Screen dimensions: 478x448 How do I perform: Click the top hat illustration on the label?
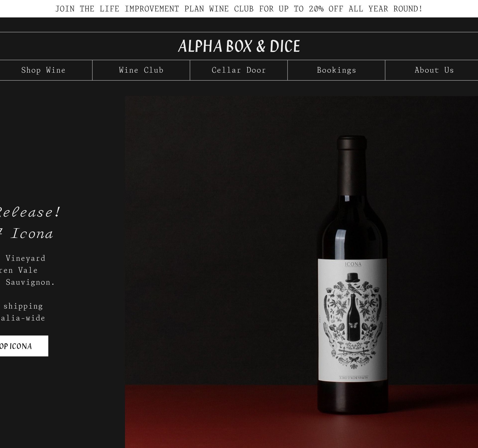point(353,278)
